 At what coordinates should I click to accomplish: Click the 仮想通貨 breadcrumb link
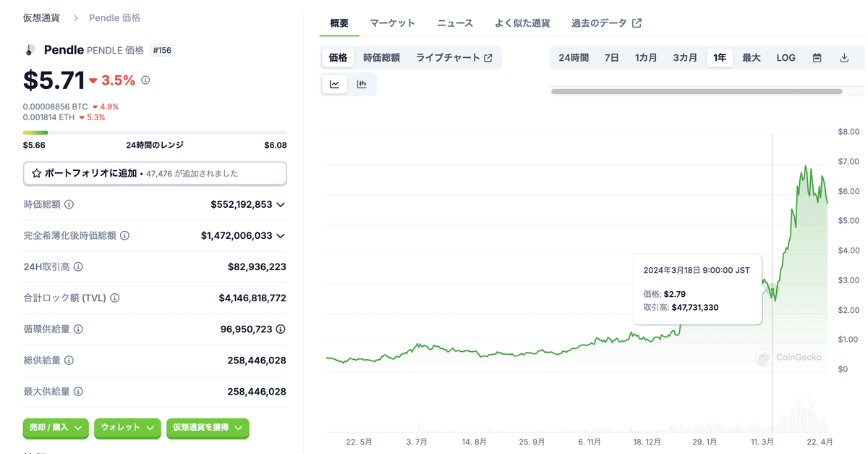(42, 17)
